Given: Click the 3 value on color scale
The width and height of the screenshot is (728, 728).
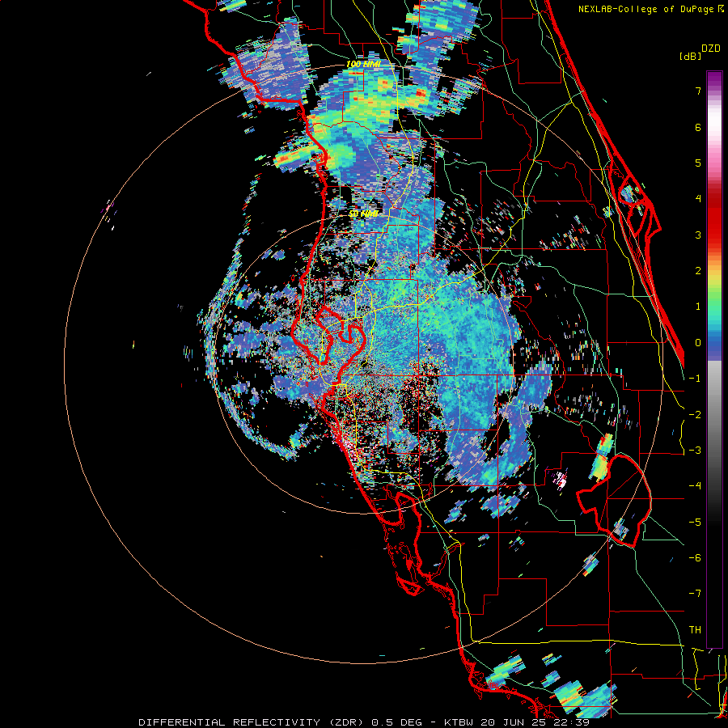Looking at the screenshot, I should [x=698, y=235].
